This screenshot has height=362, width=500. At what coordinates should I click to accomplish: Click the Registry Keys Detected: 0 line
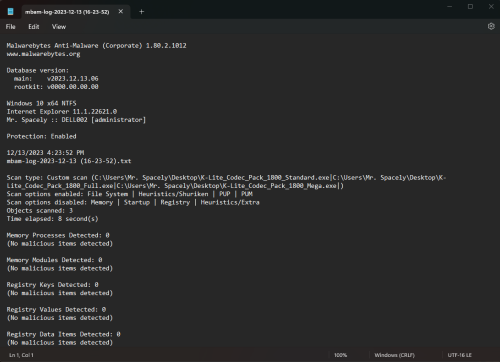[x=52, y=285]
